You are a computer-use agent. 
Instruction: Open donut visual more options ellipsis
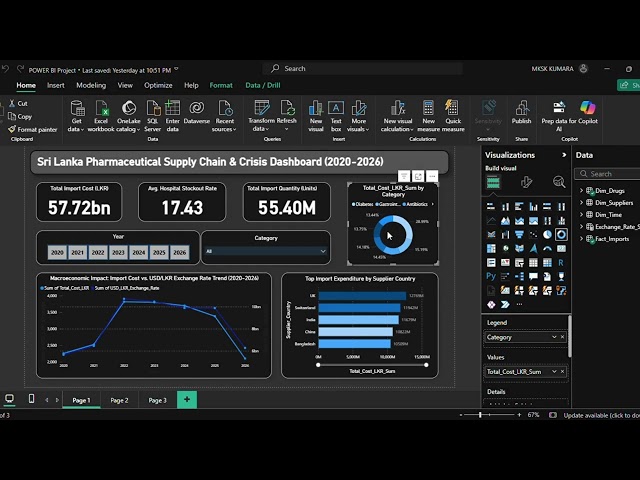click(x=432, y=176)
